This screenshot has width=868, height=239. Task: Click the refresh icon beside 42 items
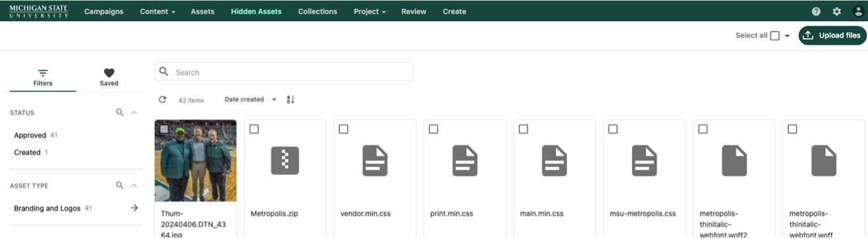tap(162, 99)
